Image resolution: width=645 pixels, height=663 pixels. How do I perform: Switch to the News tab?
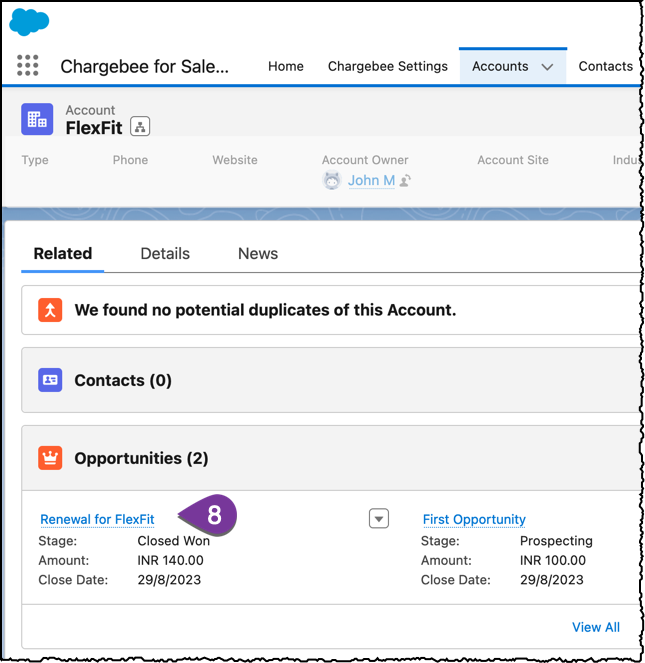257,253
